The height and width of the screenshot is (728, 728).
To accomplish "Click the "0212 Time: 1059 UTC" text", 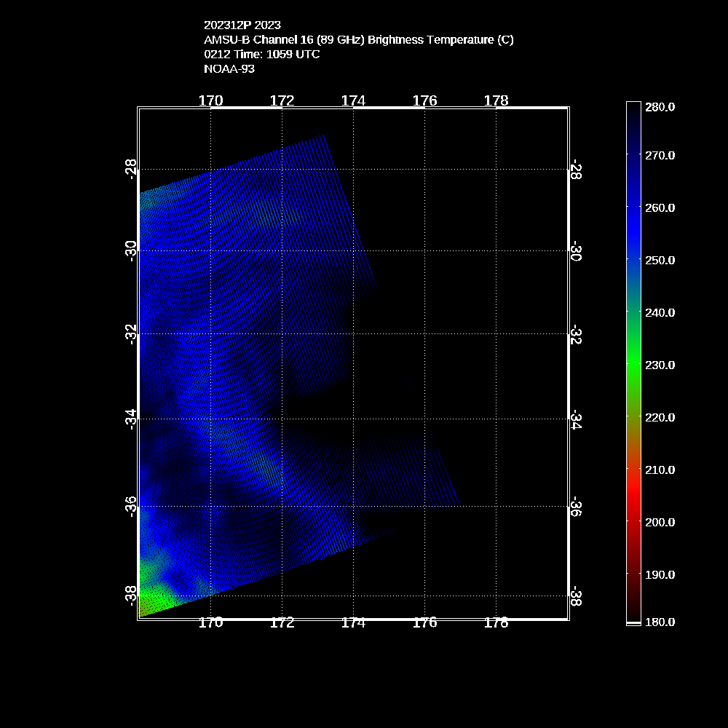I will (x=261, y=55).
